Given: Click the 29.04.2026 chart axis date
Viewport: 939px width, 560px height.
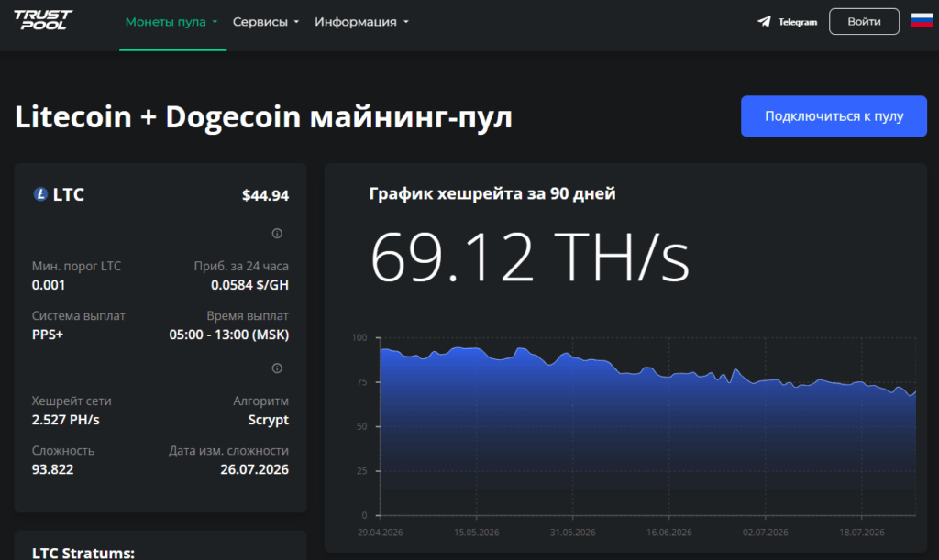Looking at the screenshot, I should [x=381, y=533].
